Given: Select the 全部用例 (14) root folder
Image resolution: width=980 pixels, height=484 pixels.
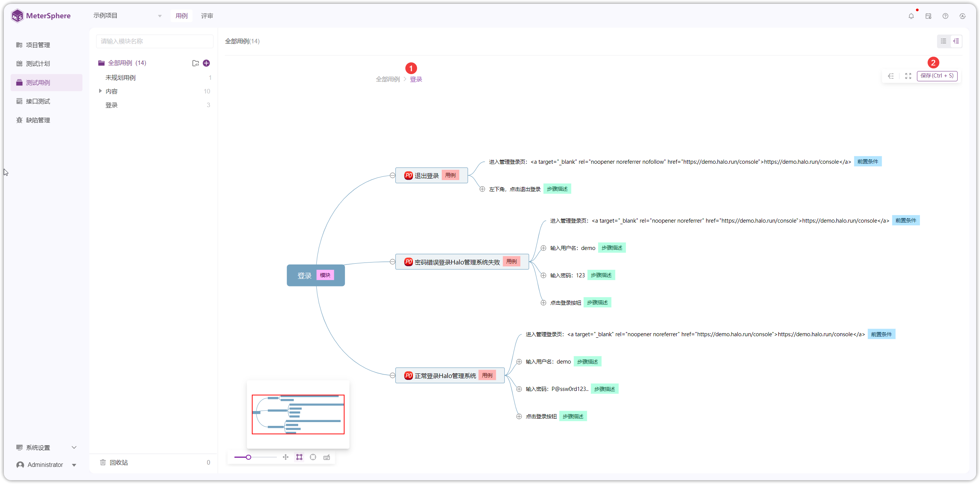Looking at the screenshot, I should coord(127,63).
